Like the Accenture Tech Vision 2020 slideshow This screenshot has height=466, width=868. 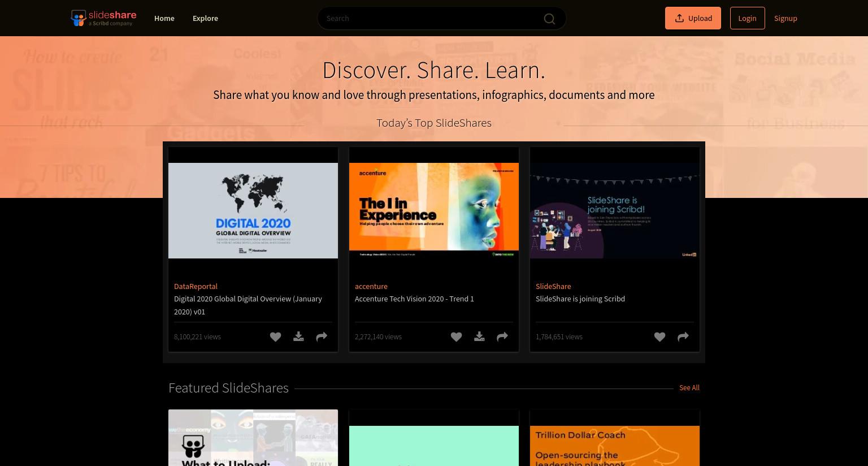(x=456, y=337)
